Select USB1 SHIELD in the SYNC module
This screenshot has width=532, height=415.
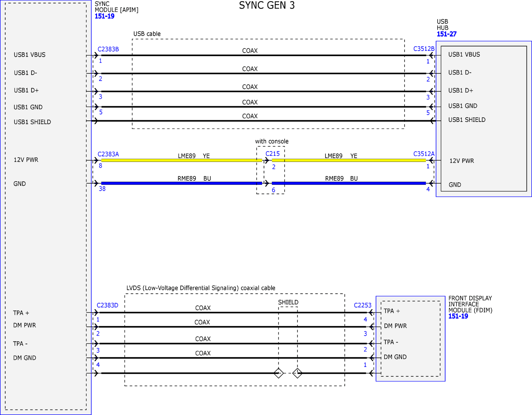tap(32, 122)
